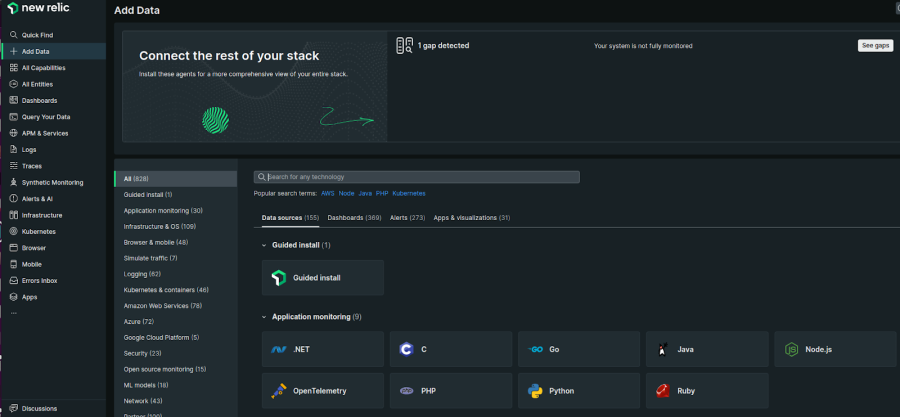Click Alerts & AI icon

14,199
